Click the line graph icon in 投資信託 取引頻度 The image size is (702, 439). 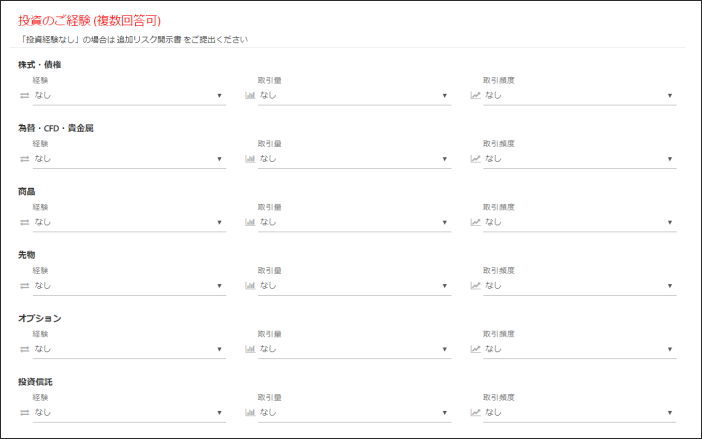coord(475,413)
